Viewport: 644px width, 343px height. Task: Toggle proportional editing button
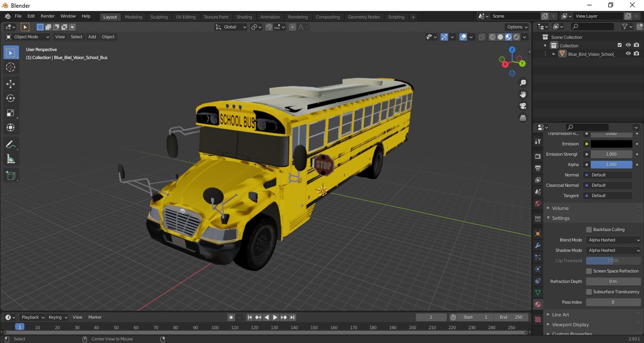coord(292,27)
